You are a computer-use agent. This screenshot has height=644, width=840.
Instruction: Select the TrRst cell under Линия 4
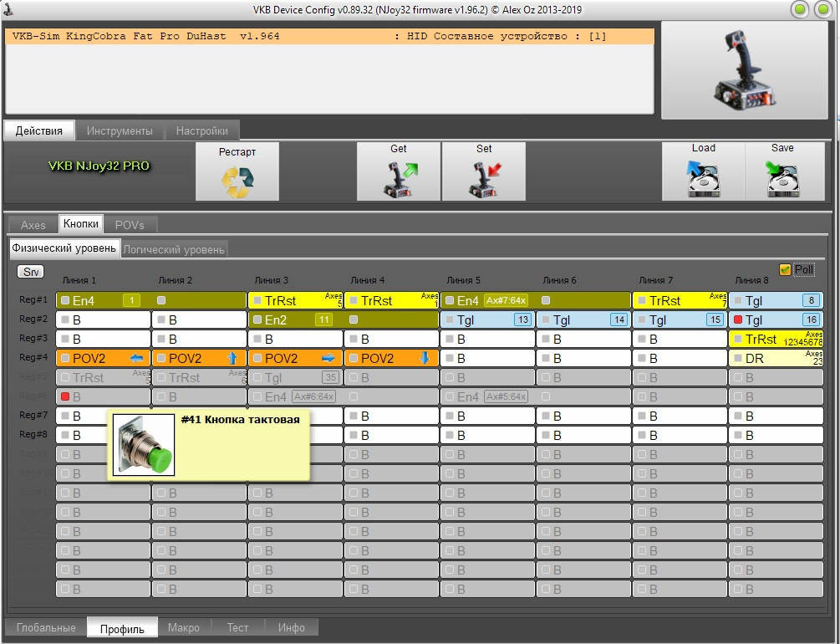point(392,300)
